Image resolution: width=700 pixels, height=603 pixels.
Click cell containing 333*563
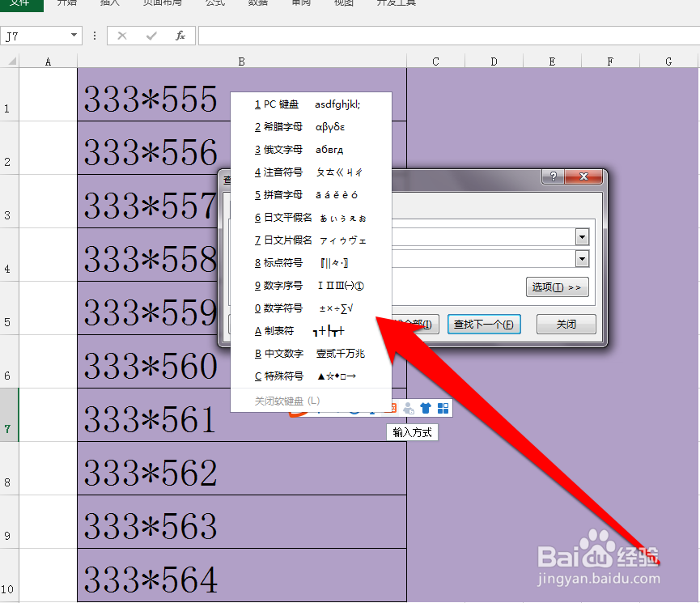click(241, 522)
